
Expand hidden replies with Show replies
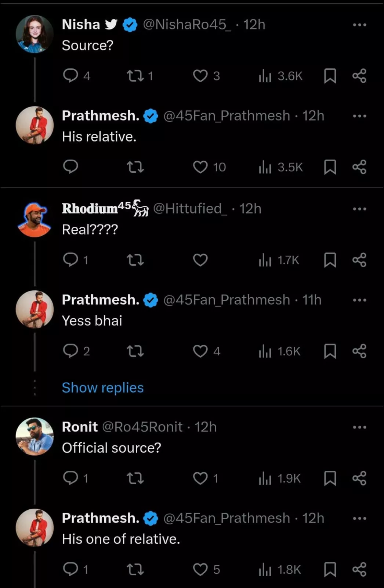pyautogui.click(x=103, y=388)
